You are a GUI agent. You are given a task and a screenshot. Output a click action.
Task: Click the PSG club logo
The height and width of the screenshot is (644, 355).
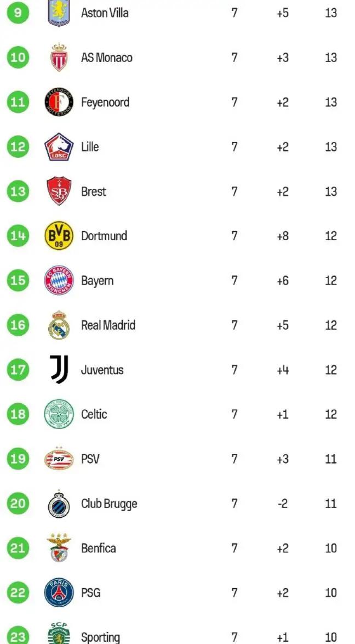(59, 592)
